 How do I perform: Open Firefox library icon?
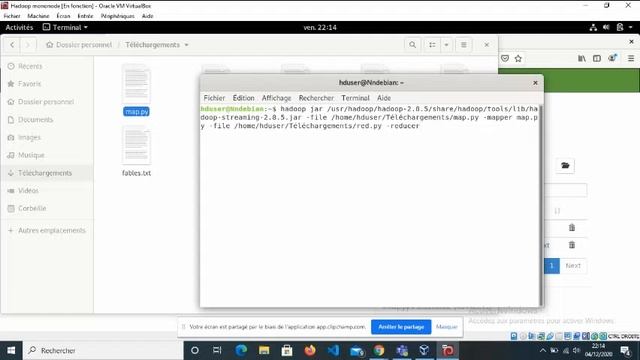pos(582,58)
